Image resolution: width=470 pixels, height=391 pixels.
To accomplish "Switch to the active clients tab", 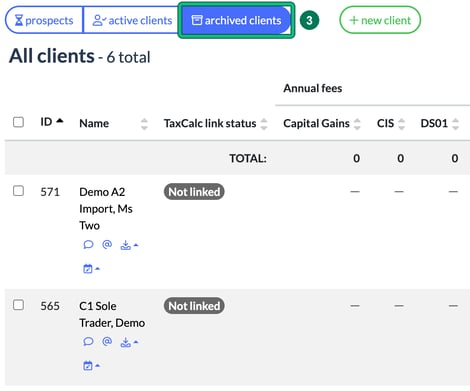I will (x=132, y=20).
